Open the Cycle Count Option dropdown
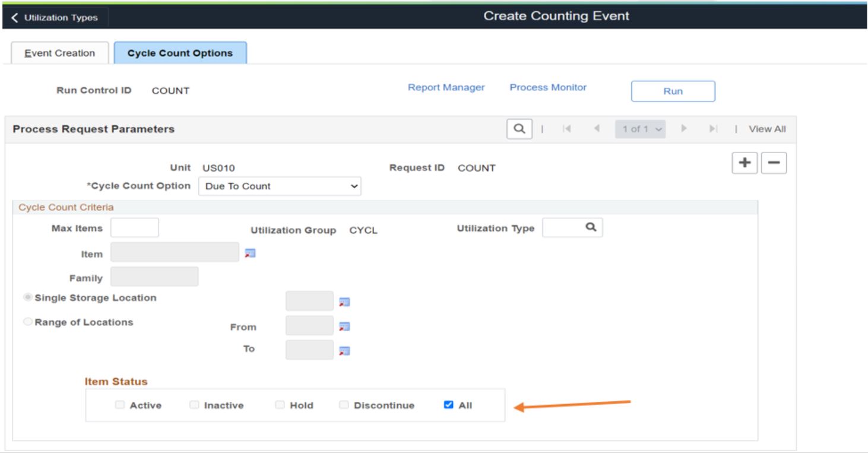 (280, 186)
